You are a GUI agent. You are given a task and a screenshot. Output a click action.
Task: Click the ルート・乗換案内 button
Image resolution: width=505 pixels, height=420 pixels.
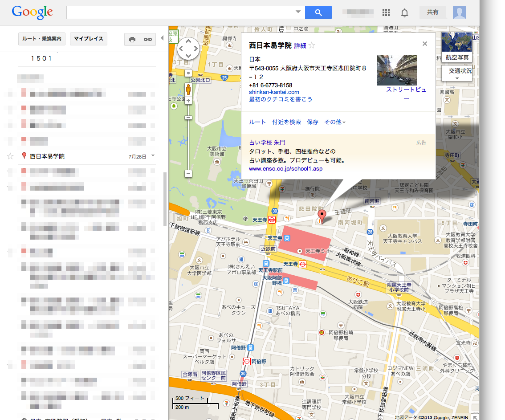[x=42, y=39]
